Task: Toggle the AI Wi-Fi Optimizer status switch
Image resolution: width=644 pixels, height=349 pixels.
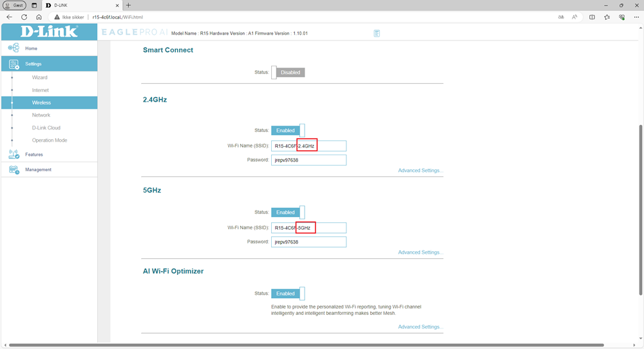Action: tap(288, 294)
